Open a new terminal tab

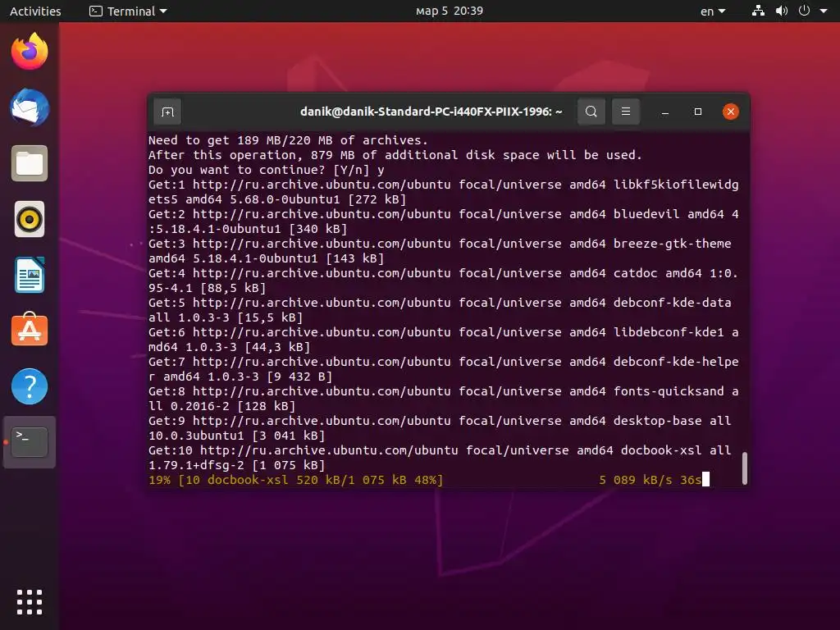coord(167,112)
